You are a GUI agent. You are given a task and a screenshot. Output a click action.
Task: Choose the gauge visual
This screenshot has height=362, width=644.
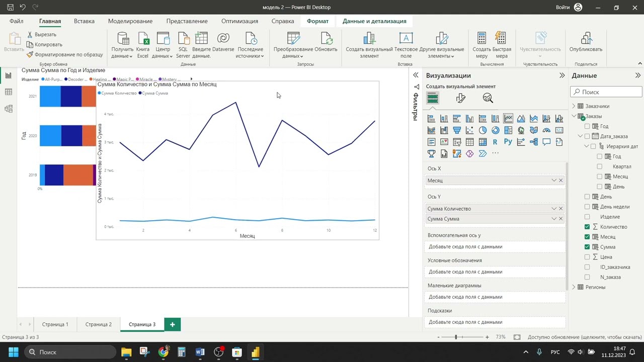coord(546,130)
